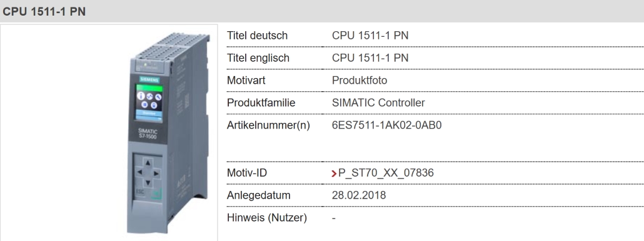The width and height of the screenshot is (644, 241).
Task: Click the Titel englisch value text
Action: [370, 58]
